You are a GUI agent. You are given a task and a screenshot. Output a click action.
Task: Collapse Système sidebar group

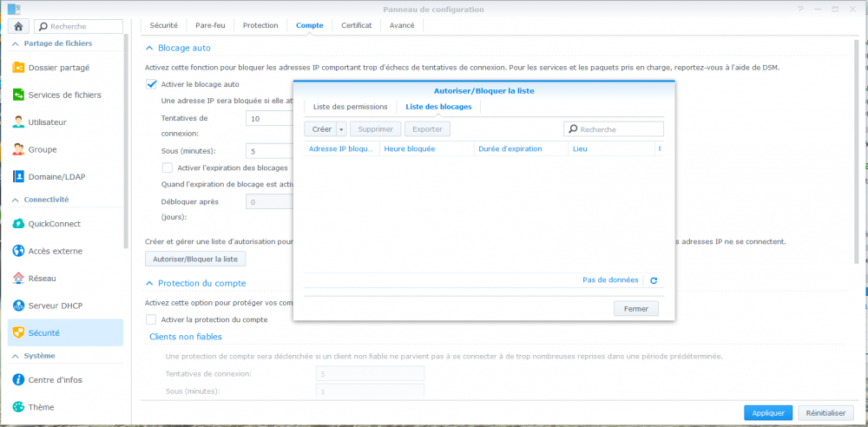(15, 356)
